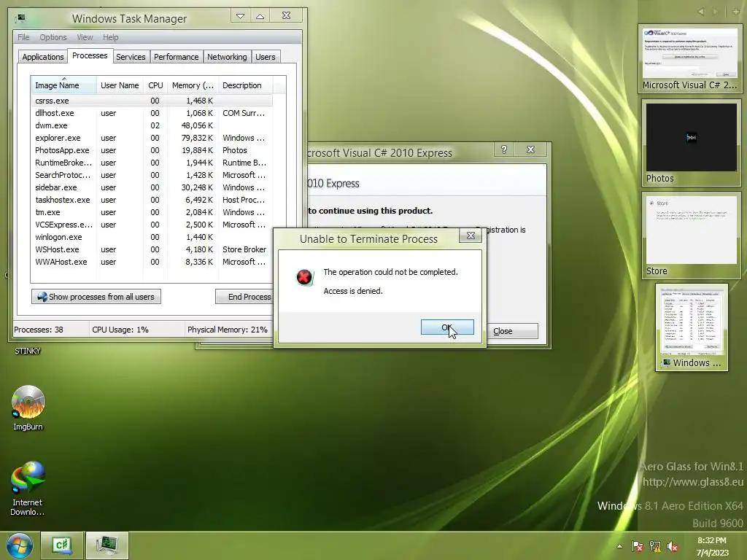Sort by Memory column header
This screenshot has height=560, width=747.
[193, 85]
